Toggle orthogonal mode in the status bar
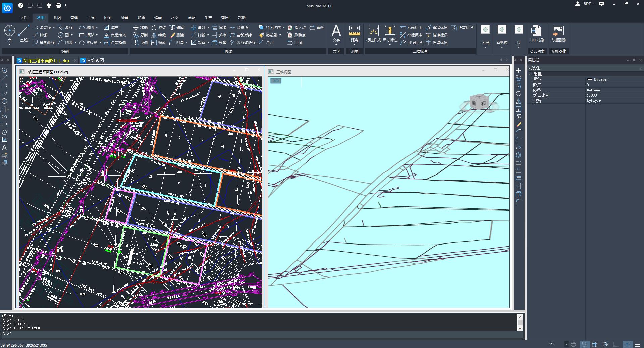644x348 pixels. (x=616, y=344)
